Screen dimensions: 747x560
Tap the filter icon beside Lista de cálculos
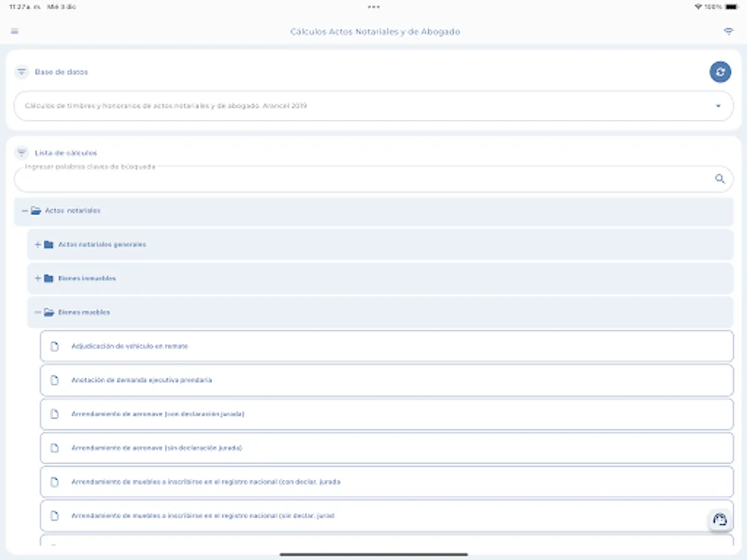tap(23, 152)
